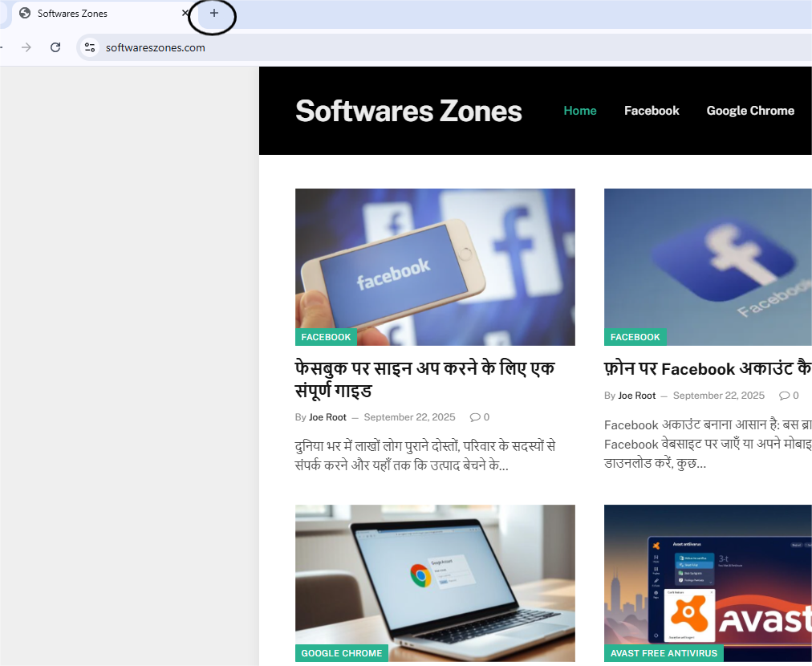Open author Joe Root under the first article
The height and width of the screenshot is (666, 812).
point(327,417)
